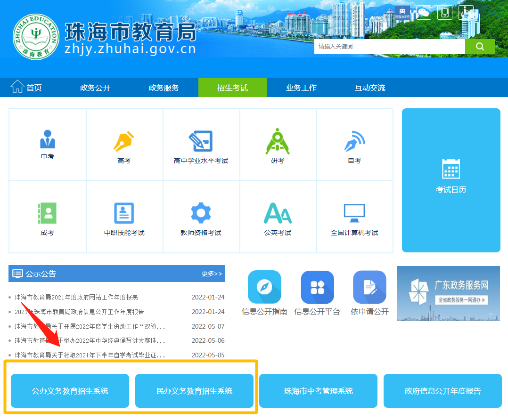Click the 信息公开指南 compass icon
This screenshot has height=420, width=508.
tap(264, 287)
